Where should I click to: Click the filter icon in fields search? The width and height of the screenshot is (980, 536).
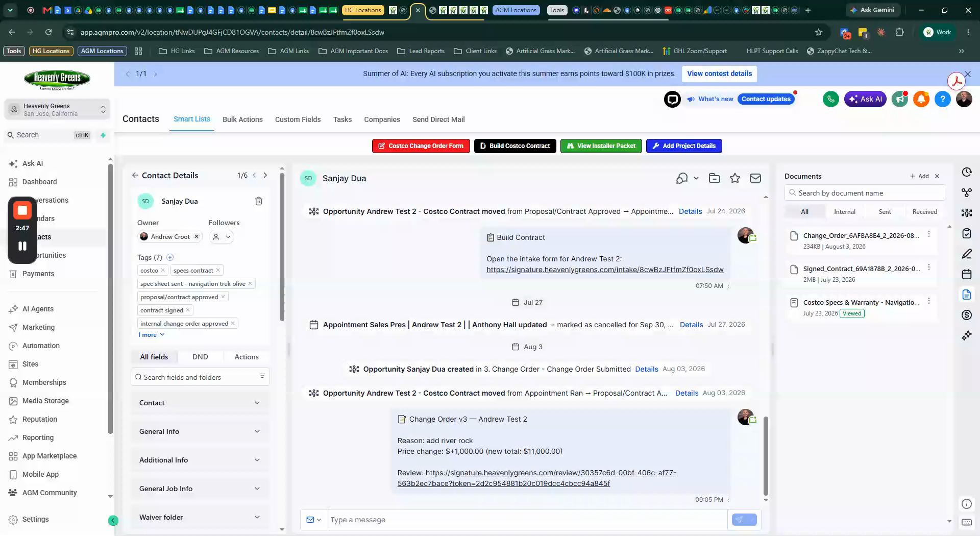tap(262, 376)
